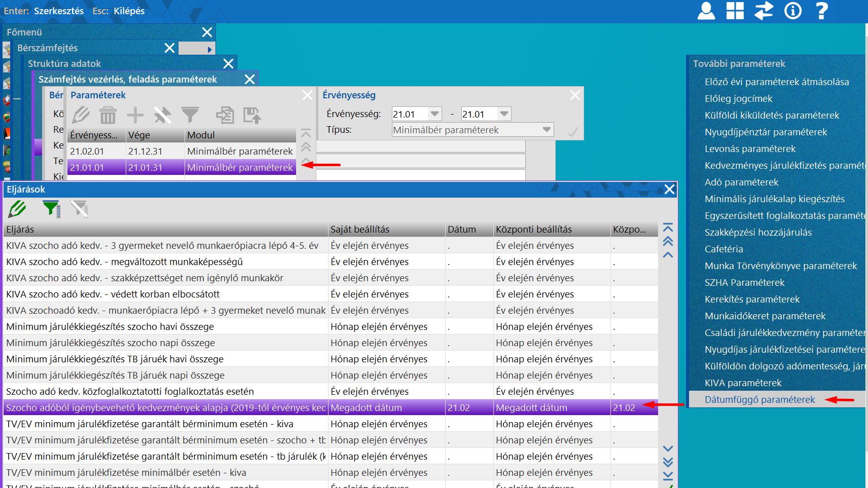Viewport: 868px width, 488px height.
Task: Select 'Minimum járulékkiegészítés szocho havi összege' row
Action: pos(331,326)
